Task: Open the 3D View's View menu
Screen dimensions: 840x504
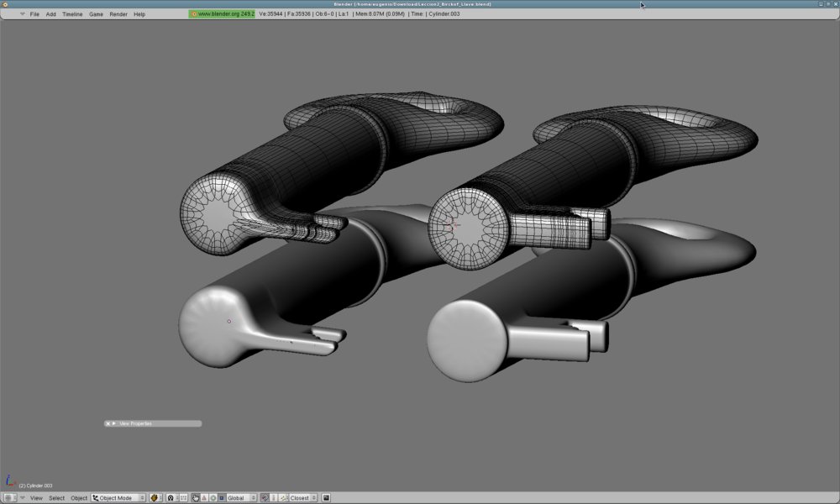Action: click(36, 498)
